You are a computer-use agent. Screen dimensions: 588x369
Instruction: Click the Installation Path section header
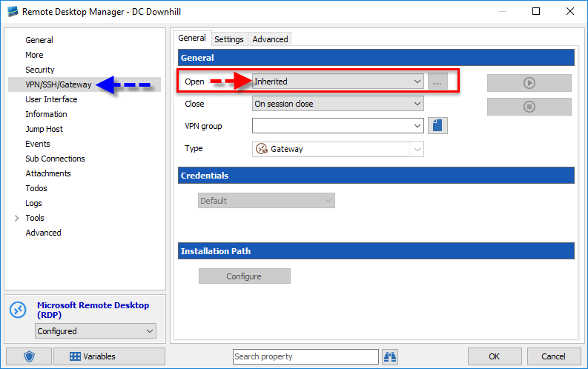376,251
